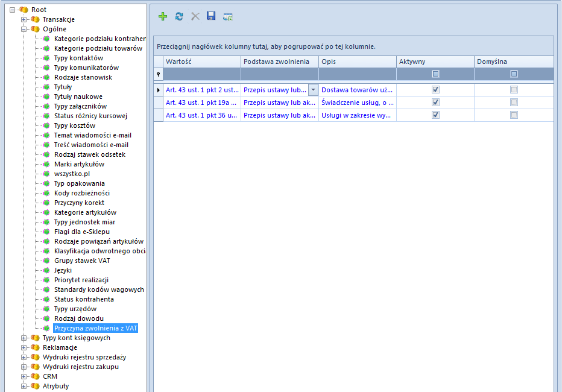Uncheck Aktywny for Art. 43 ust. 1 pkt 2
This screenshot has height=392, width=562.
tap(435, 90)
